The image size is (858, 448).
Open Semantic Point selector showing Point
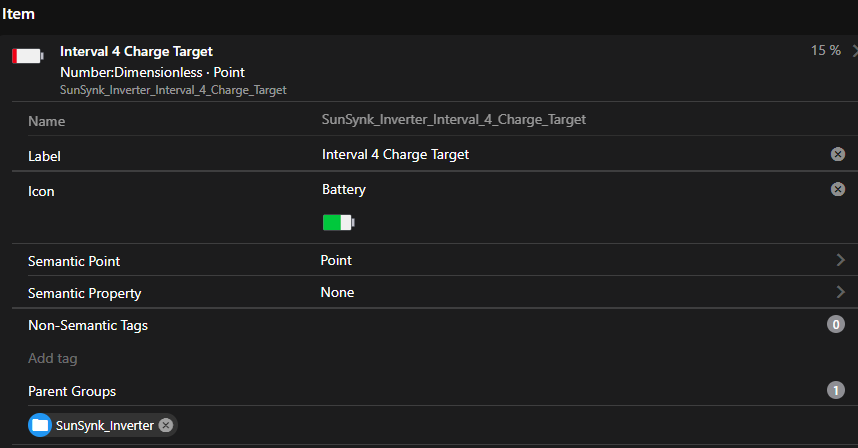[336, 260]
